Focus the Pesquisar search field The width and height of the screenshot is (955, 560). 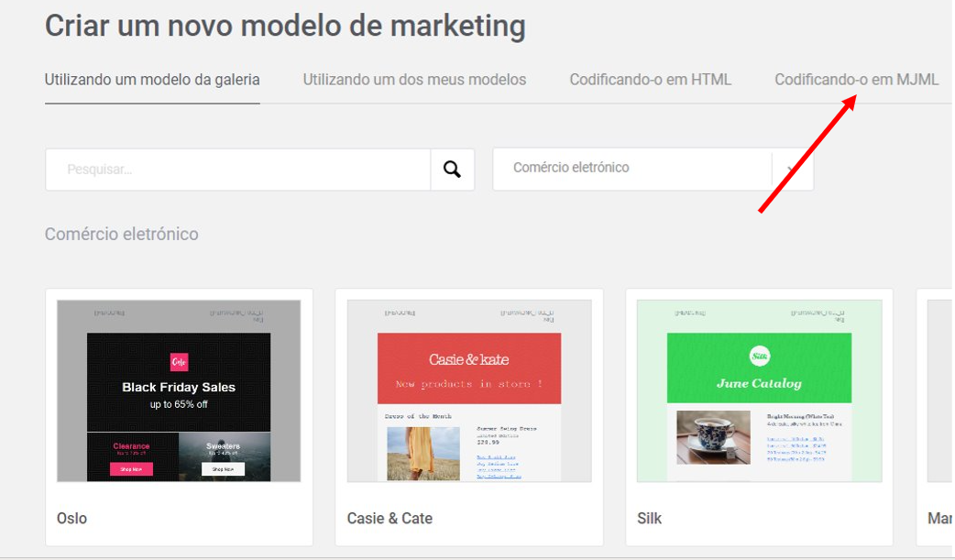(x=238, y=170)
